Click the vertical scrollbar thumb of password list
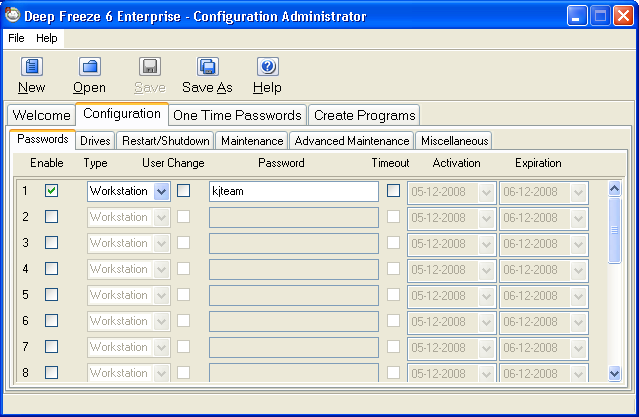This screenshot has width=639, height=417. click(615, 230)
